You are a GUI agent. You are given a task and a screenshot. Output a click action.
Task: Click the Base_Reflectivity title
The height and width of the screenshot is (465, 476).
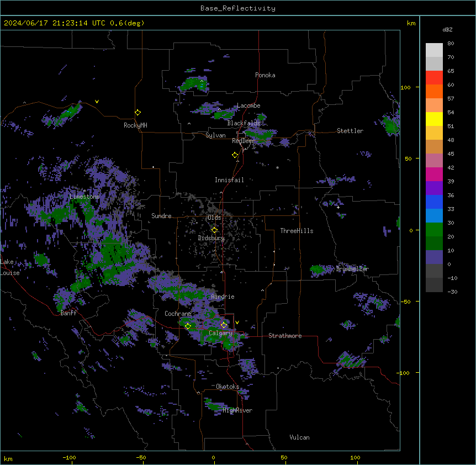pos(238,8)
